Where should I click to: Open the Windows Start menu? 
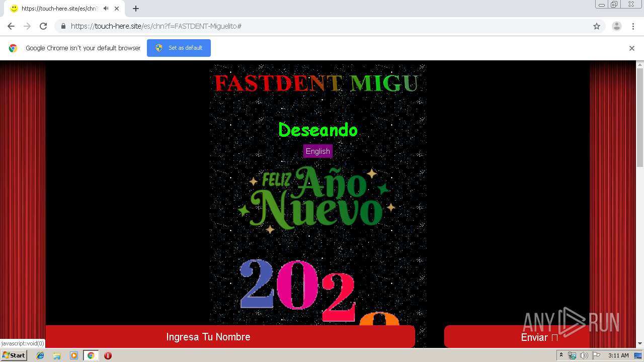point(14,355)
